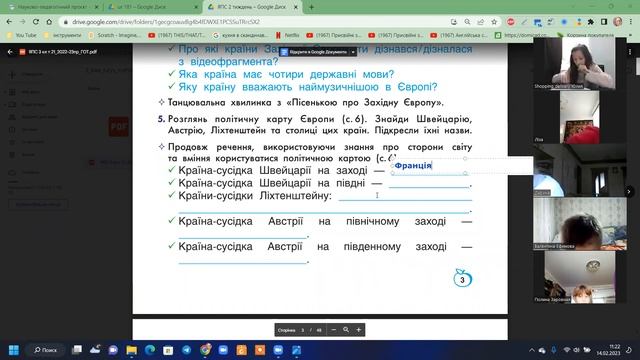Toggle the browser side panel

[x=604, y=22]
